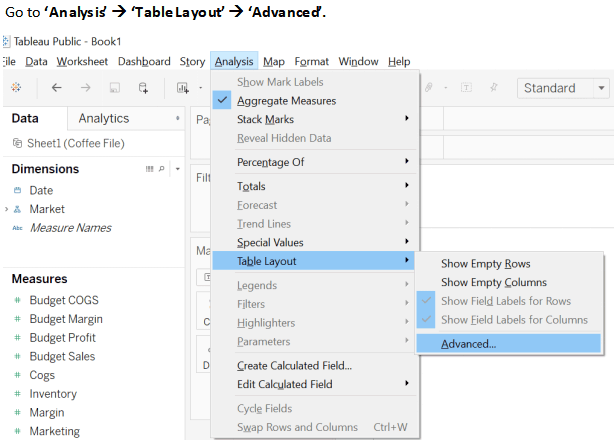The height and width of the screenshot is (442, 614).
Task: Toggle Show Field Labels for Columns
Action: tap(509, 320)
